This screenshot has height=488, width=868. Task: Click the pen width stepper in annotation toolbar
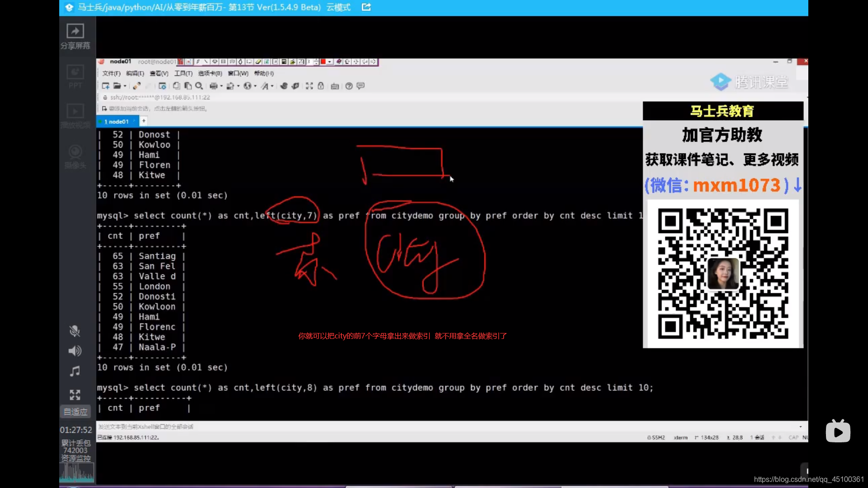(316, 61)
